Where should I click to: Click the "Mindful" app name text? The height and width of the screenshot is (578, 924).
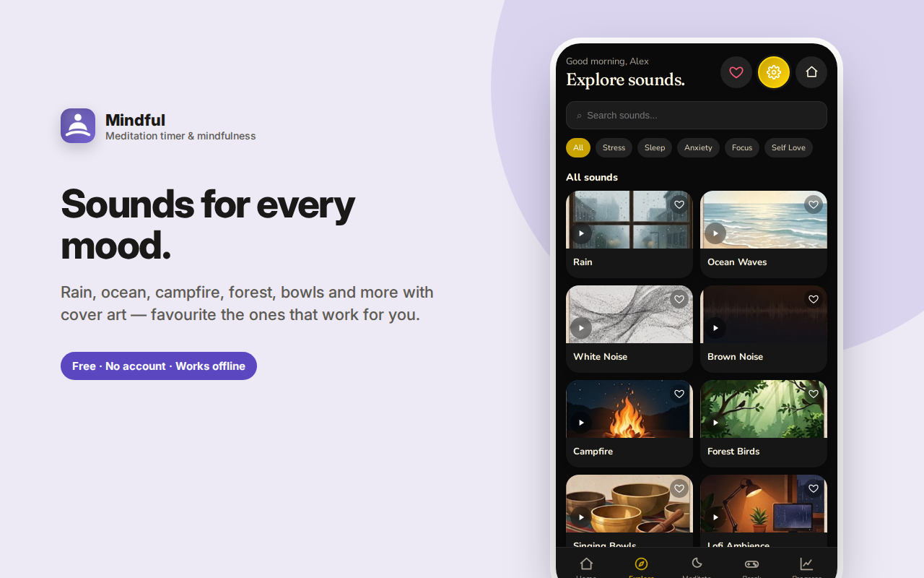(x=135, y=120)
